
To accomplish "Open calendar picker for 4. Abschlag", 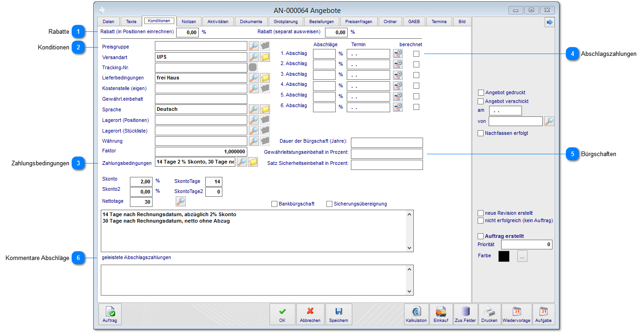I will coord(398,85).
